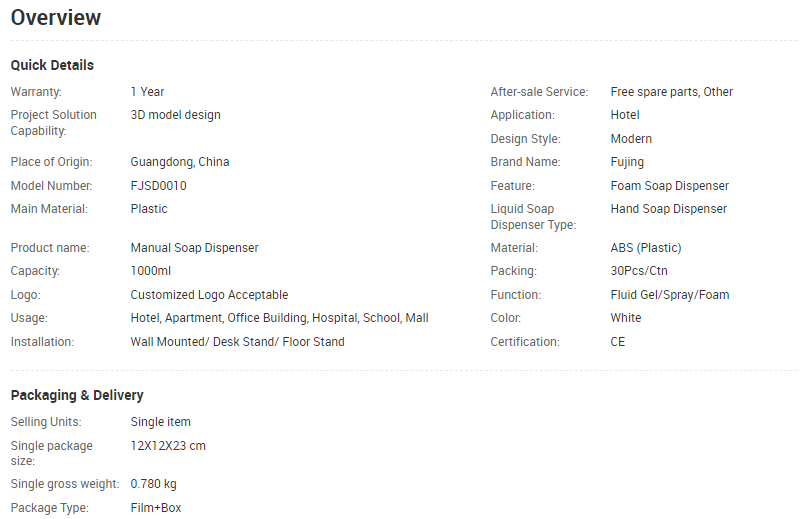Select the 0.780 kg gross weight value
This screenshot has height=519, width=800.
pos(154,484)
